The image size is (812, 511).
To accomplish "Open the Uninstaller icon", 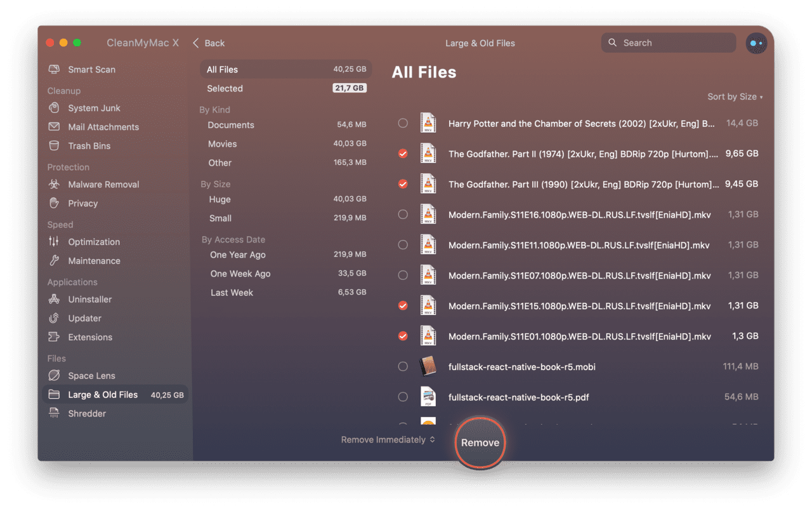I will click(x=55, y=299).
